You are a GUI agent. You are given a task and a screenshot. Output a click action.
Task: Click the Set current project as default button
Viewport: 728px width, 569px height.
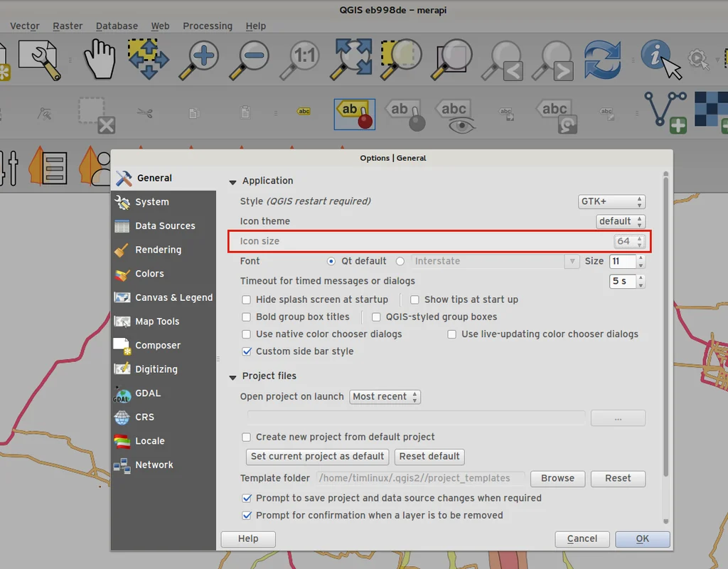pyautogui.click(x=317, y=457)
